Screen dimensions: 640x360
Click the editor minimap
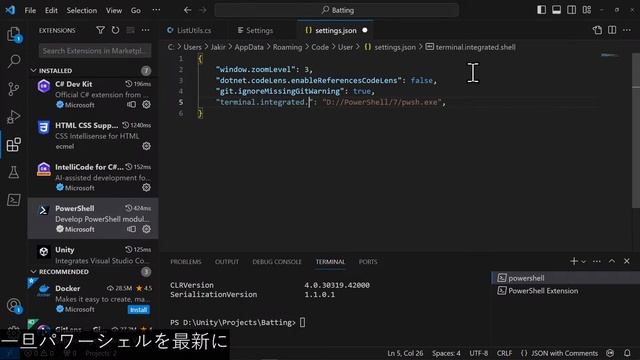coord(610,55)
